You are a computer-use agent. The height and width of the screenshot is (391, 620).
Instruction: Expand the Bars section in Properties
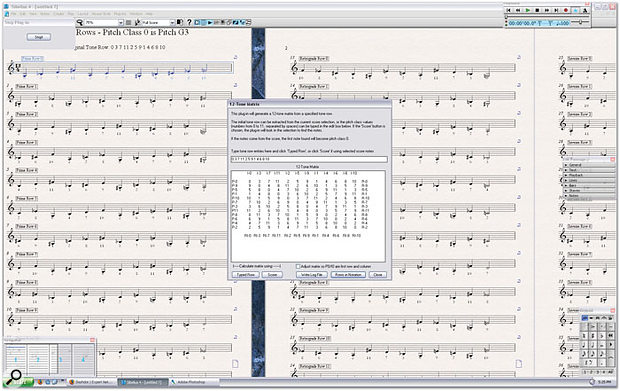click(588, 185)
